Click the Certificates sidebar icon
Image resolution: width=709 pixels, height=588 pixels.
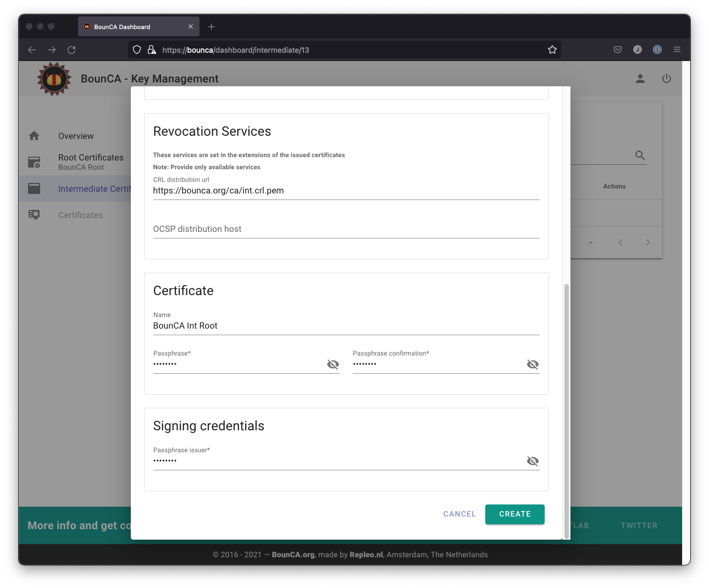[34, 215]
